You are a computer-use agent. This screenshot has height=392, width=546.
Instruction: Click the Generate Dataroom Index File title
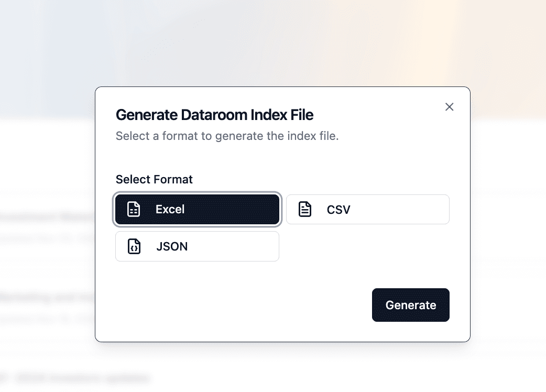[x=214, y=115]
